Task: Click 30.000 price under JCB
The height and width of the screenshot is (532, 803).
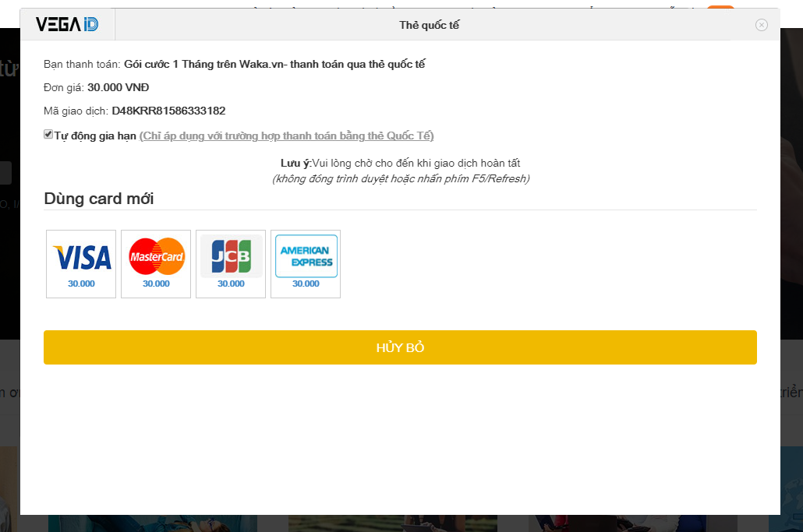Action: coord(231,284)
